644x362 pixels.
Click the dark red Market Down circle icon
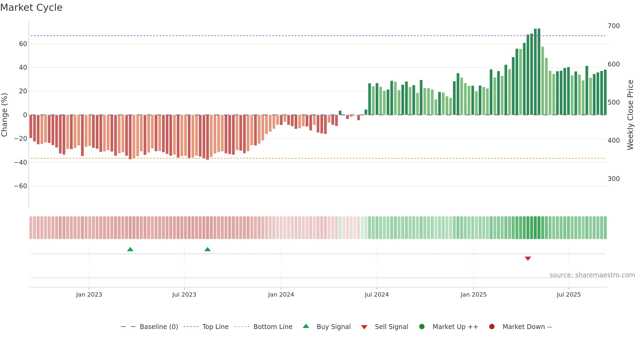click(x=492, y=327)
